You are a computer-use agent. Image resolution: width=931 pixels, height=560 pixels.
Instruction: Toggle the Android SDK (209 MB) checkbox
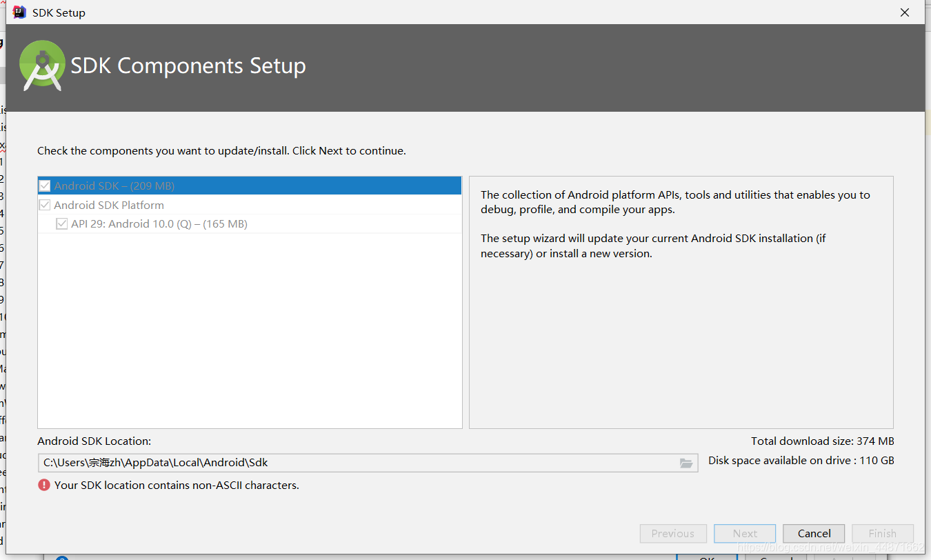click(x=45, y=186)
